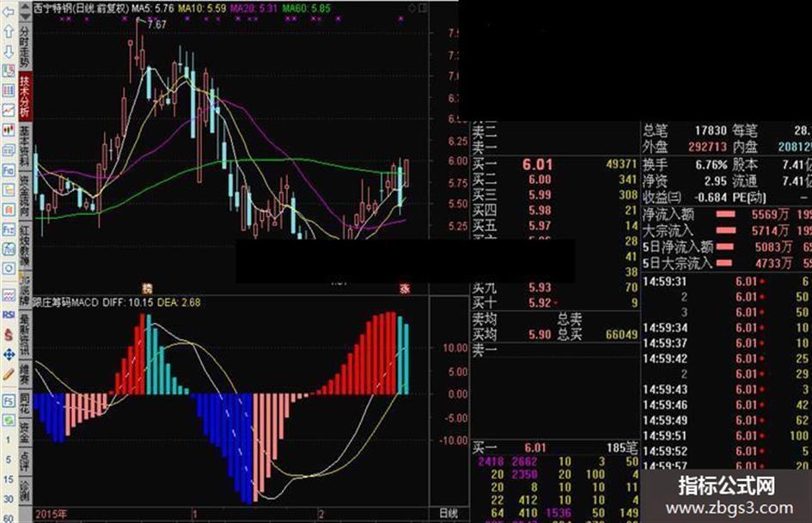Click the 5日净流入额 5083万 row
812x523 pixels.
coord(727,246)
